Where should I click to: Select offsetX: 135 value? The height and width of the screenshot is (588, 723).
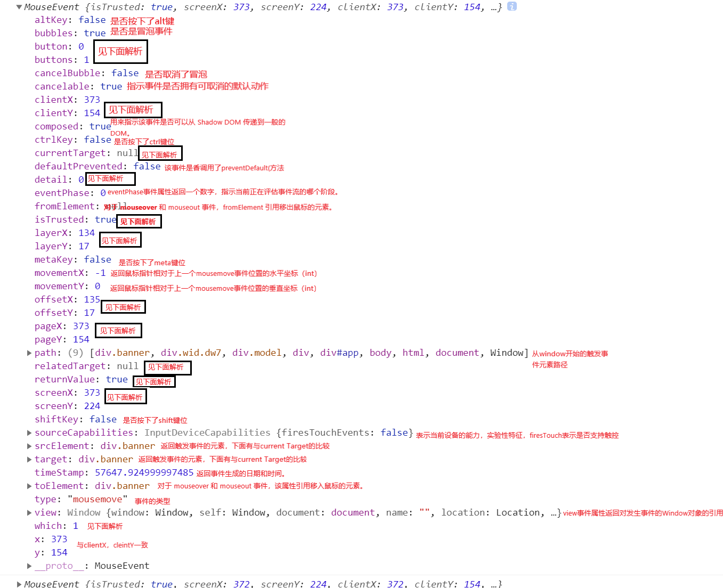click(92, 299)
